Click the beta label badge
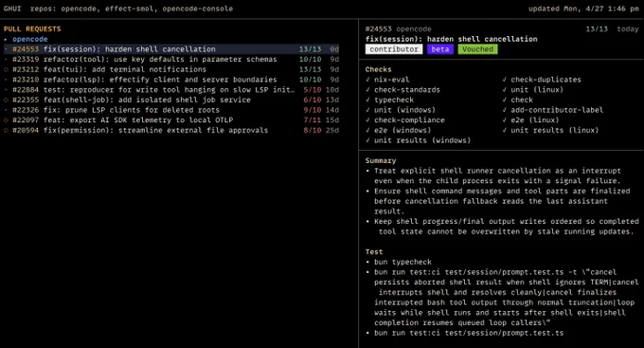Viewport: 644px width, 348px height. [439, 49]
